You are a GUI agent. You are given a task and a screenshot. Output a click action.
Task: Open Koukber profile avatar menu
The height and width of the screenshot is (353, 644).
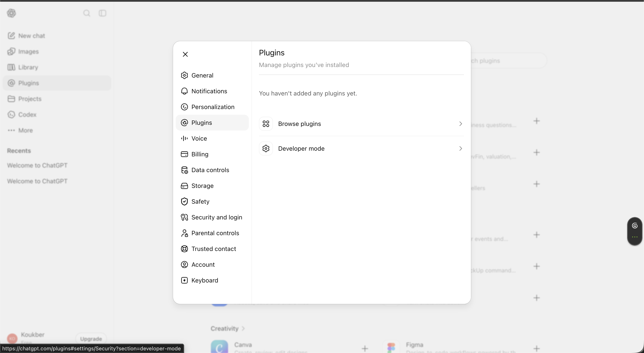12,339
